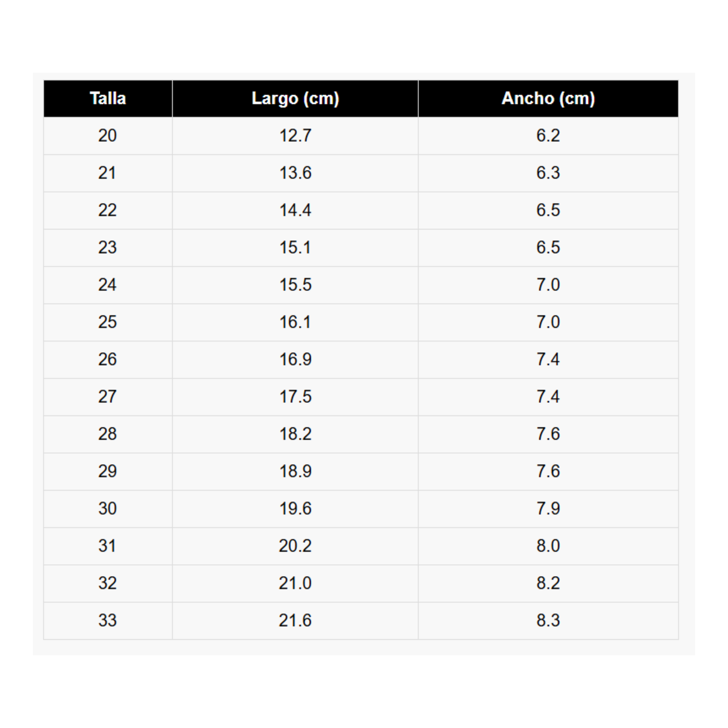728x728 pixels.
Task: Select the 12.7 length cell
Action: pyautogui.click(x=295, y=136)
